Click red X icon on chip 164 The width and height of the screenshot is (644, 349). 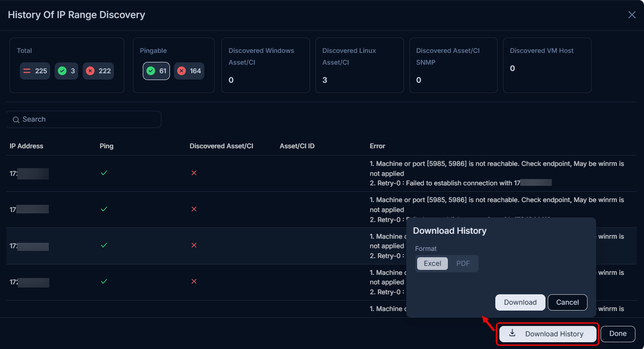182,71
